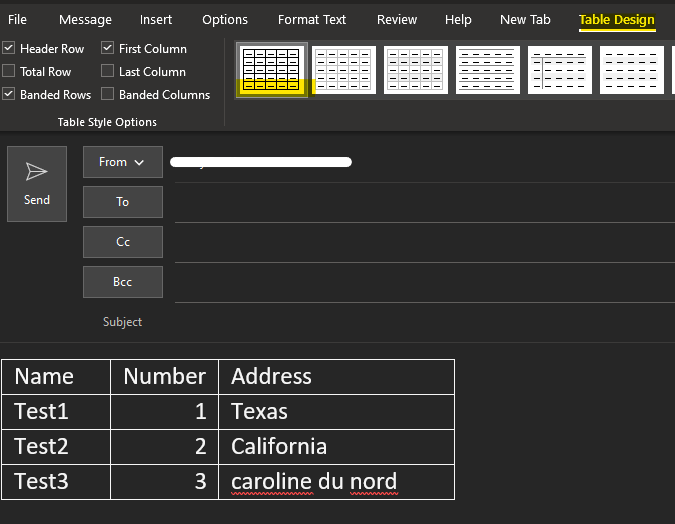Open the File menu

[x=17, y=19]
